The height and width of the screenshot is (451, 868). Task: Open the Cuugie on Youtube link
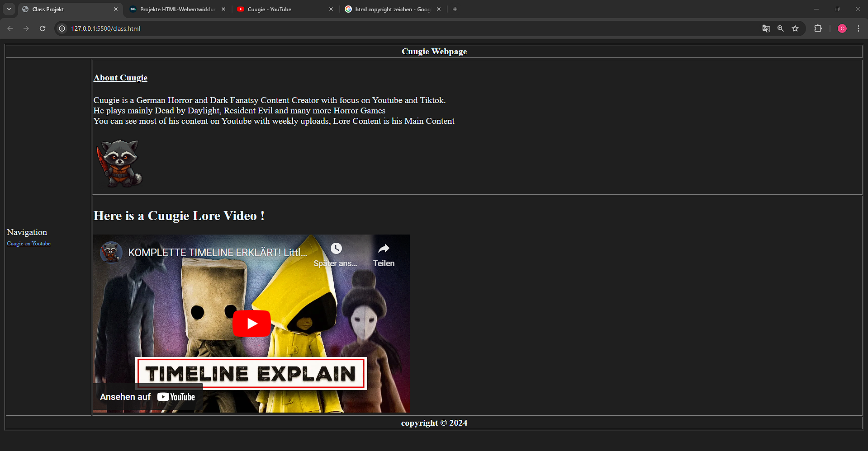(x=28, y=244)
